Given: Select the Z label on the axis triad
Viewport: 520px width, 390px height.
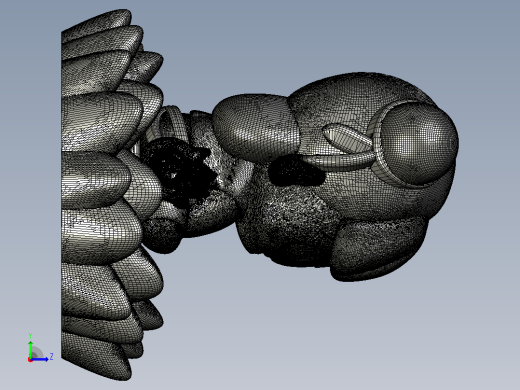Looking at the screenshot, I should click(51, 356).
